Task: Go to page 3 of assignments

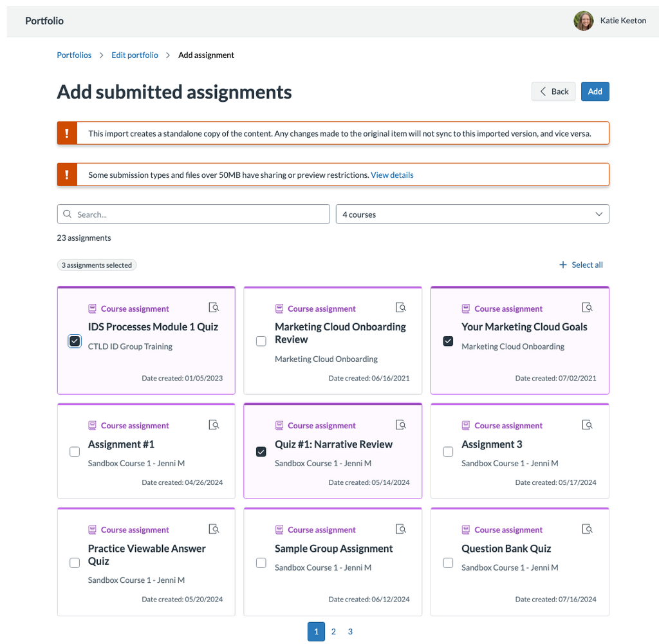Action: click(x=350, y=631)
